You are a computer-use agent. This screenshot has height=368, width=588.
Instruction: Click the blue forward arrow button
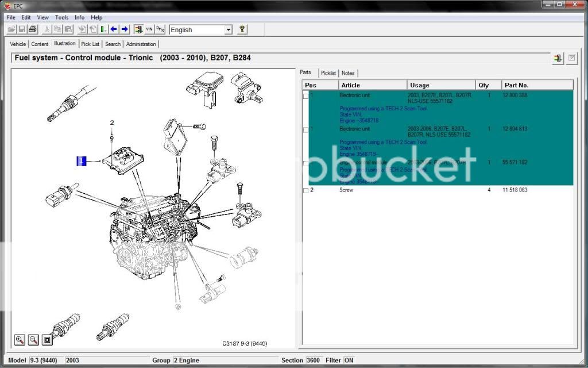[125, 29]
